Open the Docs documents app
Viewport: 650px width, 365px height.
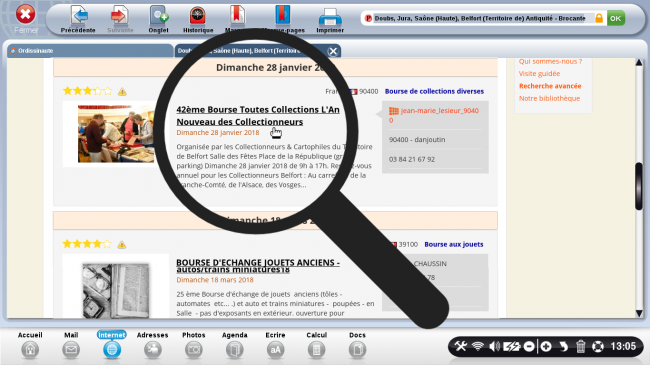[x=357, y=345]
